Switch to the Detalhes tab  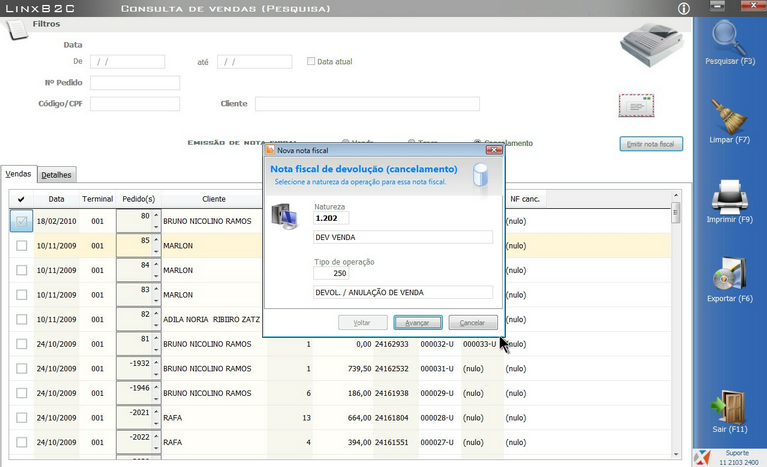pyautogui.click(x=56, y=175)
